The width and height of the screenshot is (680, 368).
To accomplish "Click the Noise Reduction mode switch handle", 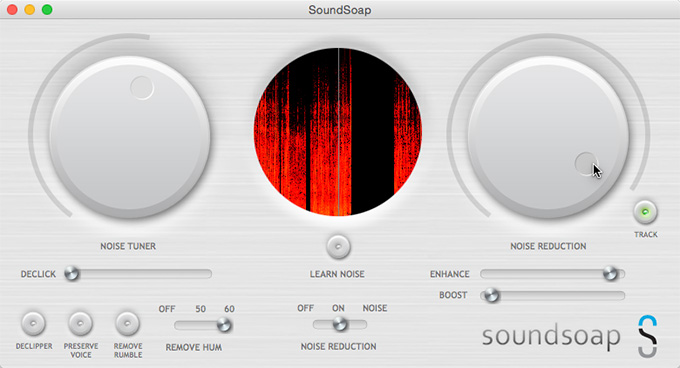I will click(x=340, y=324).
